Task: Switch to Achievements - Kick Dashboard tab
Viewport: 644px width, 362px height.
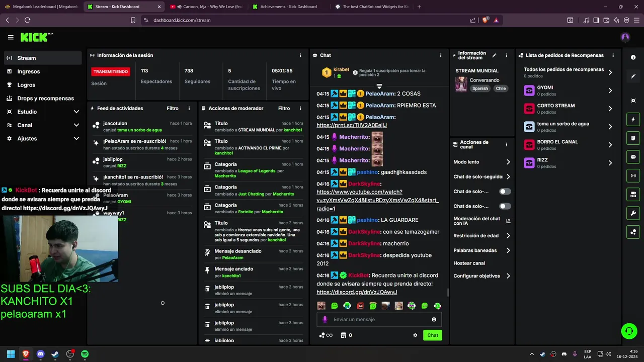Action: pyautogui.click(x=289, y=7)
